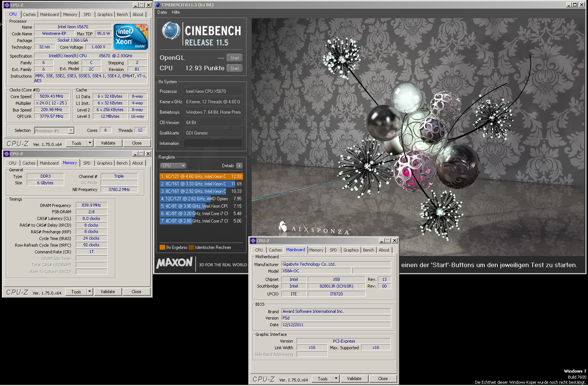The height and width of the screenshot is (386, 588).
Task: Click Close button in Memory CPU-Z window
Action: click(136, 292)
